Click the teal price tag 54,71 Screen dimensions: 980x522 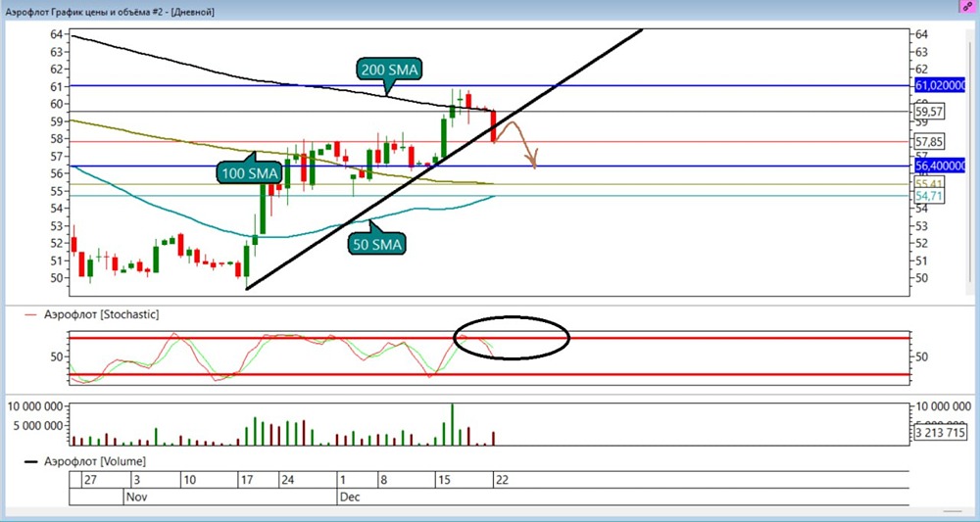pyautogui.click(x=928, y=197)
